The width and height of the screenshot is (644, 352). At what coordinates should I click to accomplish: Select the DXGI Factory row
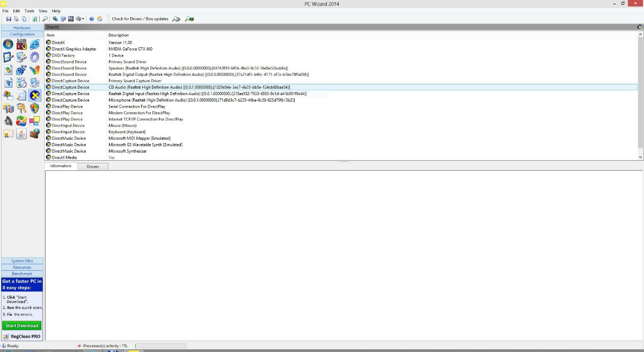click(x=341, y=55)
